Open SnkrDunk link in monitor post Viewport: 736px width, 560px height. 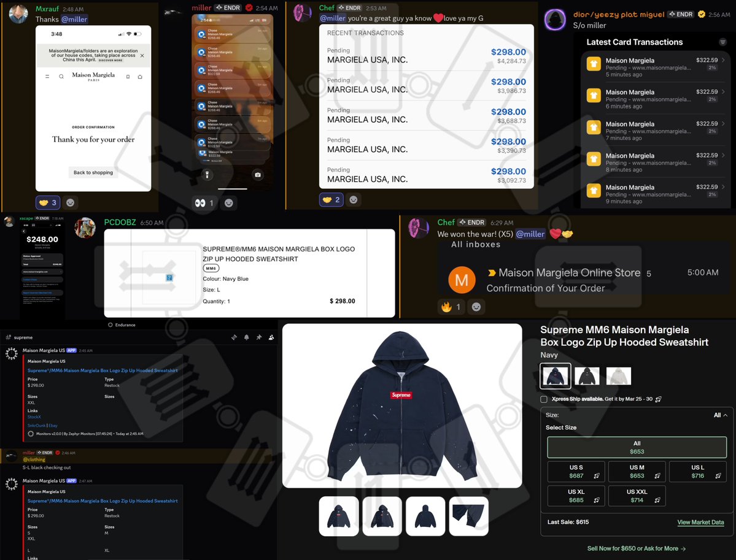(x=36, y=426)
